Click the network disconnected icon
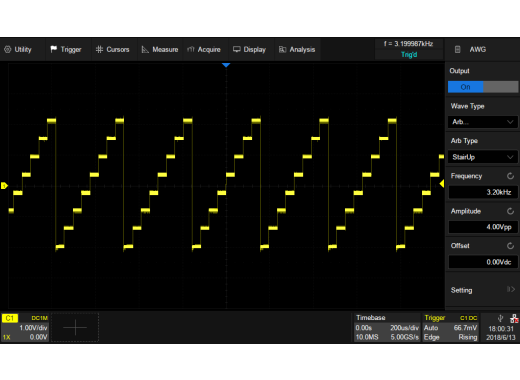Image resolution: width=520 pixels, height=380 pixels. click(x=514, y=318)
